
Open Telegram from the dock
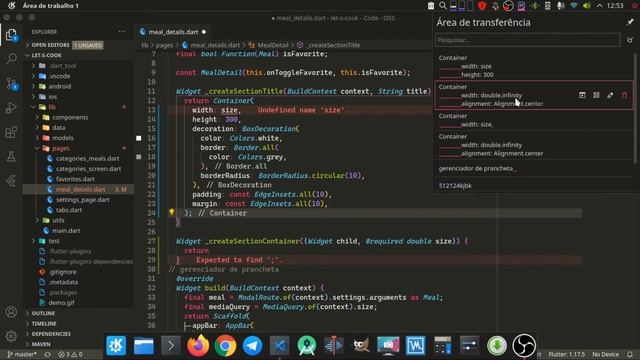(253, 346)
